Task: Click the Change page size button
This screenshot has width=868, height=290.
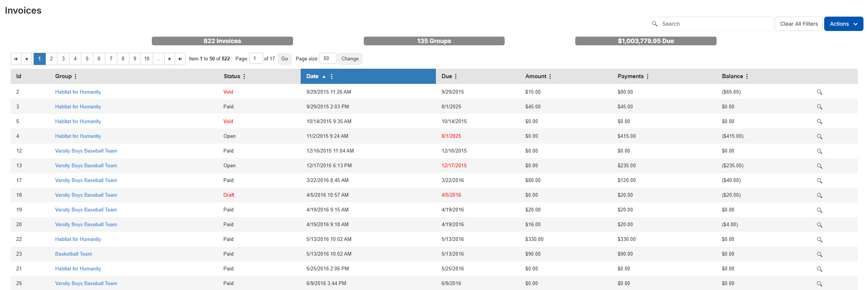Action: [x=350, y=59]
